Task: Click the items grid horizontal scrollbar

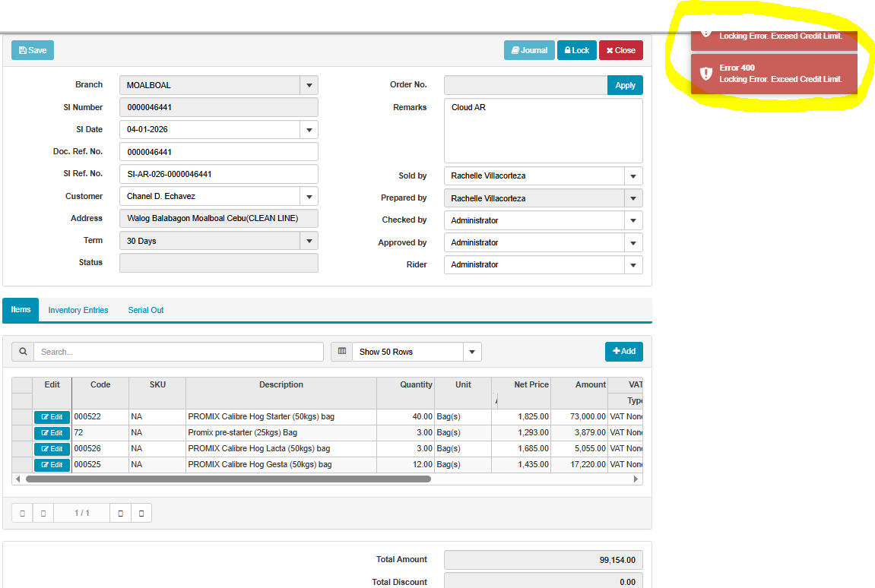Action: pyautogui.click(x=228, y=479)
